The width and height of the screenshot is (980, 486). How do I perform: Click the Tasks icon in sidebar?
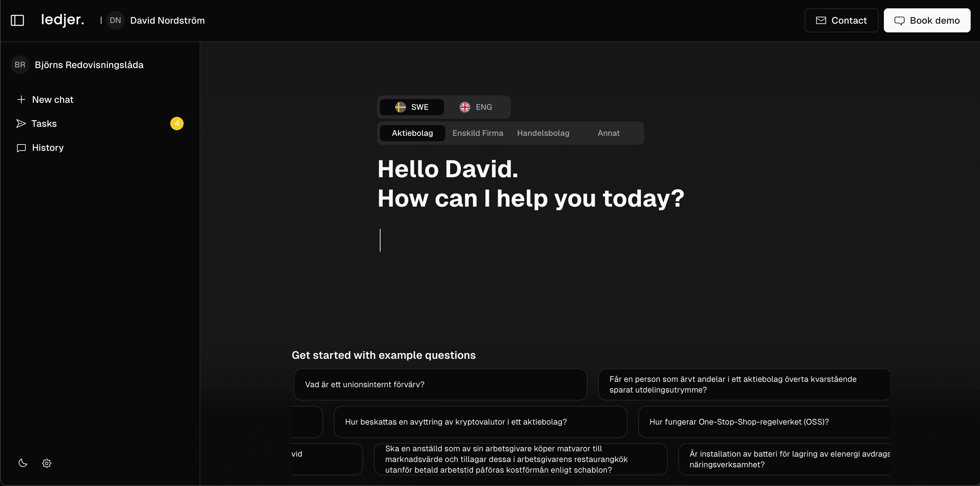(21, 124)
